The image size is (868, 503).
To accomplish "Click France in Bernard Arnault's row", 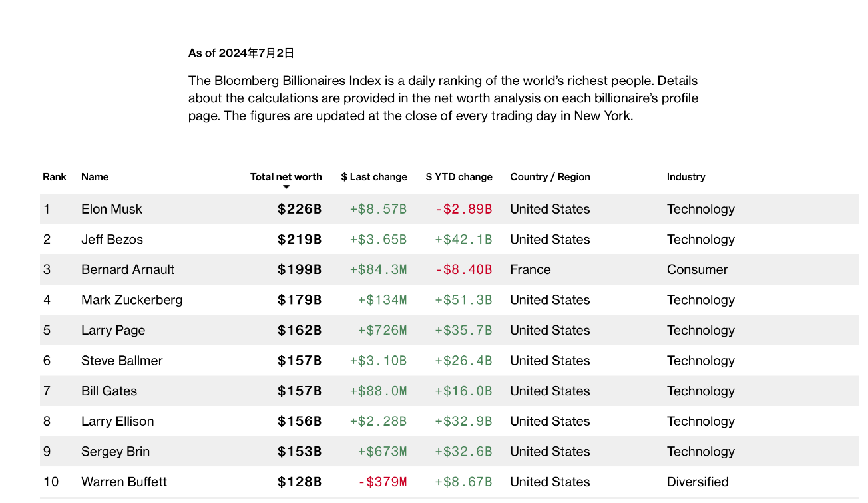I will pos(530,269).
